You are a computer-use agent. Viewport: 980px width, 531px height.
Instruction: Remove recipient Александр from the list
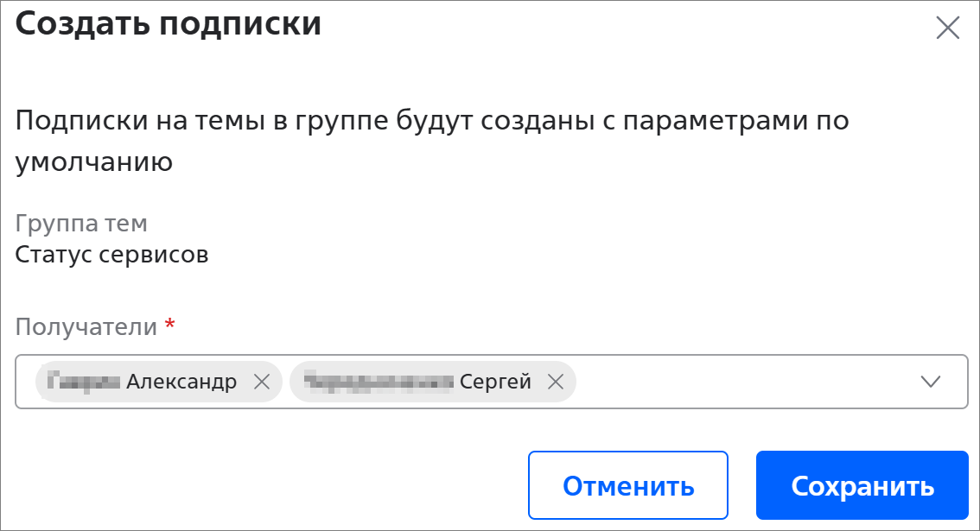click(262, 381)
